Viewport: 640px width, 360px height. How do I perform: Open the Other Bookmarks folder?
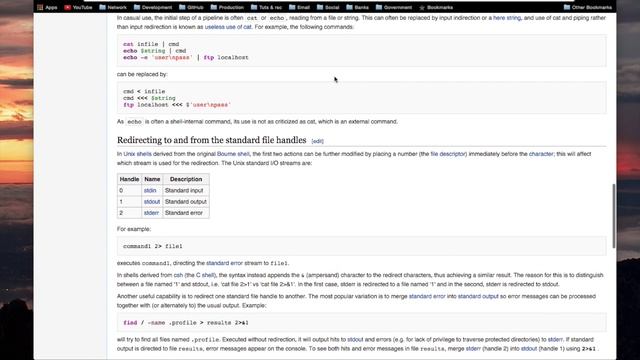[x=588, y=7]
